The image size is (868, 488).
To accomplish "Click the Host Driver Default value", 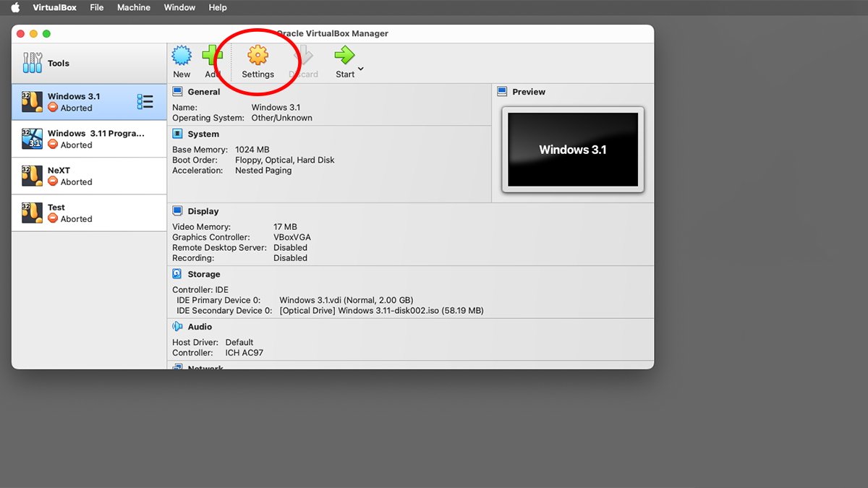I will point(239,343).
